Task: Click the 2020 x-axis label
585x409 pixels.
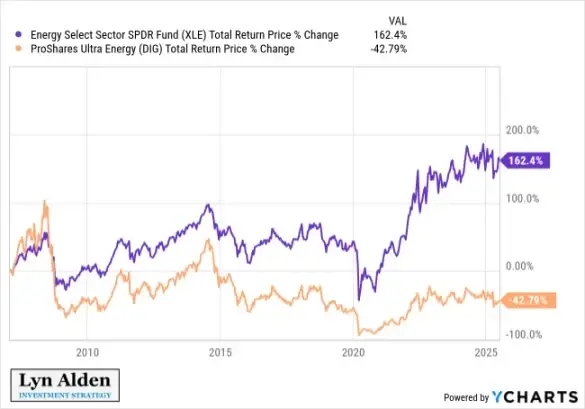Action: [x=353, y=352]
